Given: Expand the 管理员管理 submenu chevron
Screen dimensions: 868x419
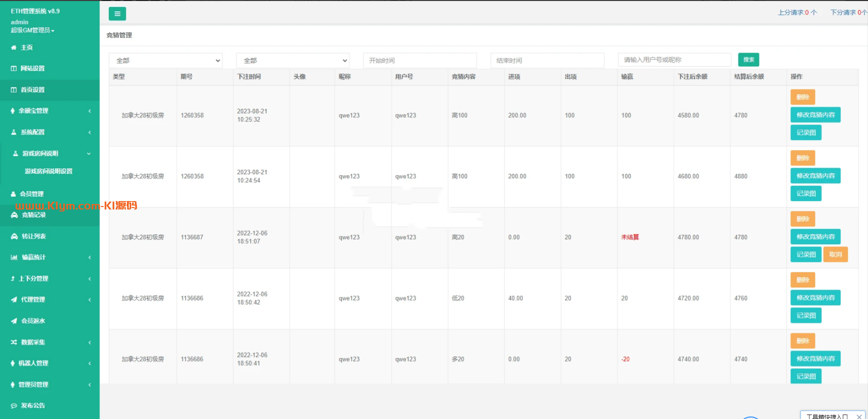Looking at the screenshot, I should [89, 384].
